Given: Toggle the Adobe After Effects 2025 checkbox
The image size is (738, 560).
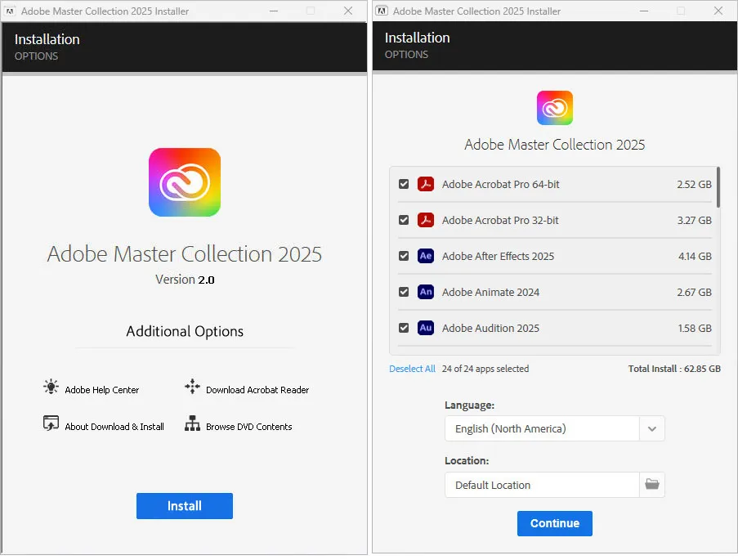Looking at the screenshot, I should click(x=404, y=256).
